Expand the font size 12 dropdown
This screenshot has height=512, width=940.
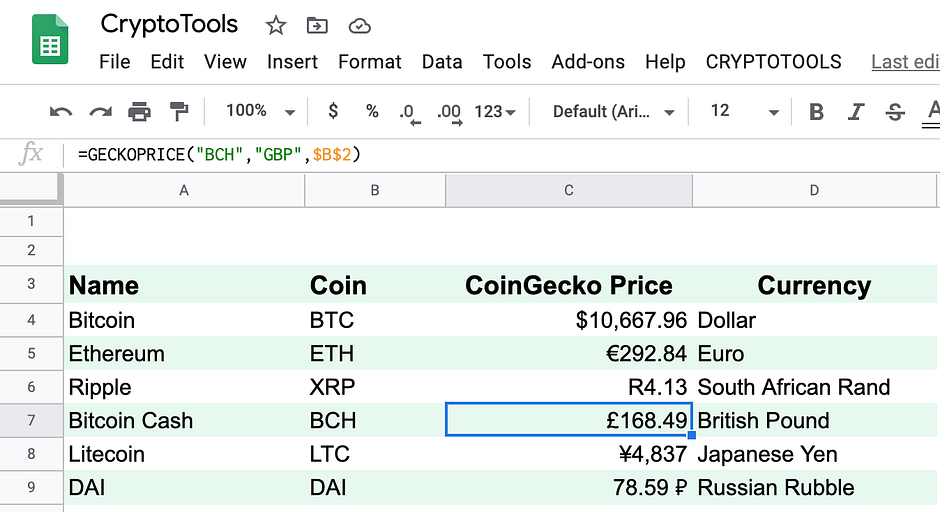point(744,112)
